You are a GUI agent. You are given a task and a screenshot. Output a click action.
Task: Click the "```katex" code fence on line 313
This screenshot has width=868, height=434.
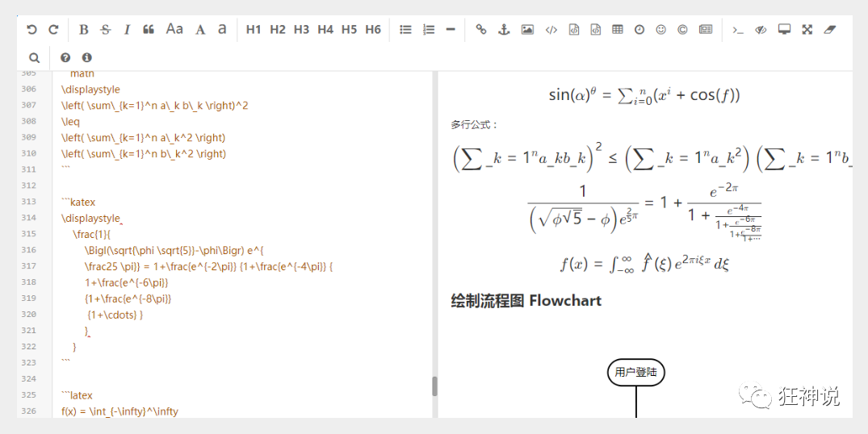point(78,202)
